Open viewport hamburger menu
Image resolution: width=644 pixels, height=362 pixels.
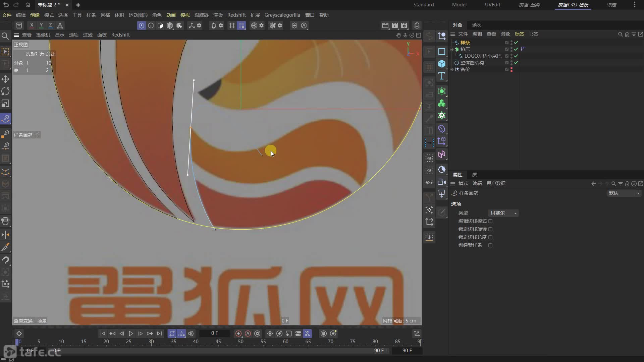[16, 35]
